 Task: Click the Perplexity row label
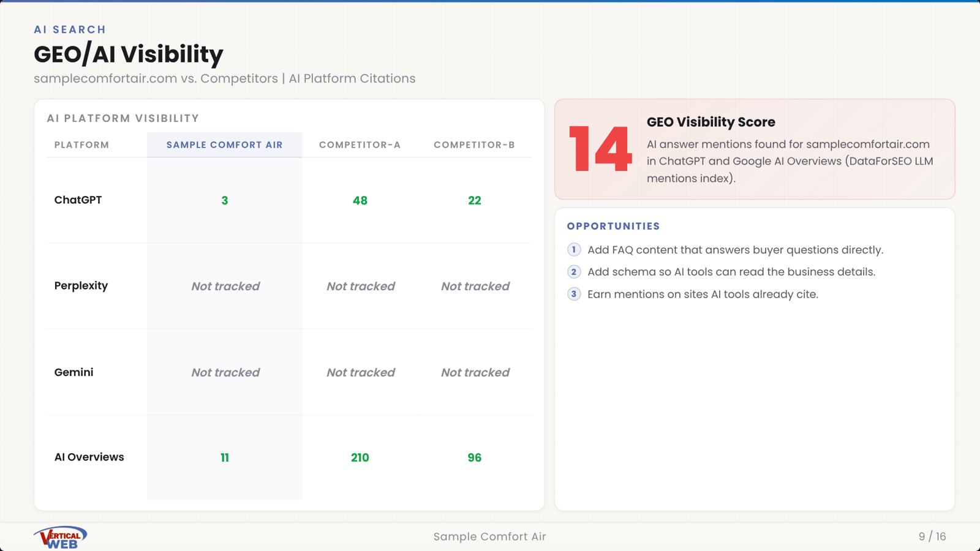click(81, 286)
